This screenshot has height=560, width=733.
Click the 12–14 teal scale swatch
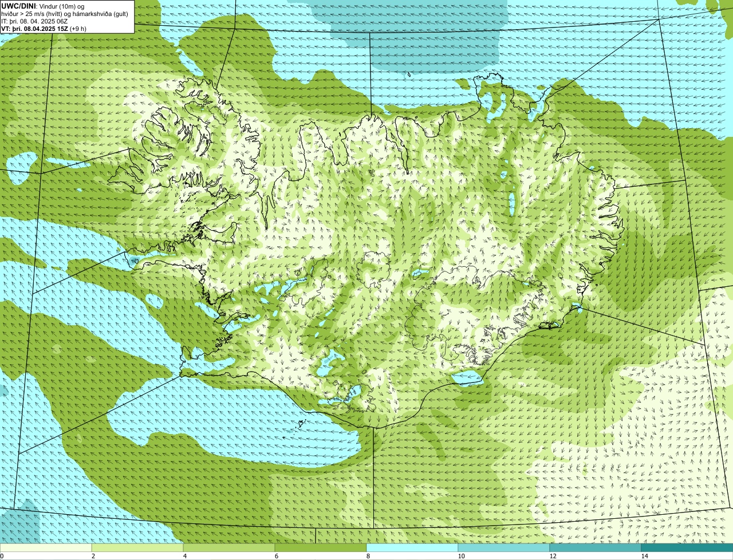point(596,547)
